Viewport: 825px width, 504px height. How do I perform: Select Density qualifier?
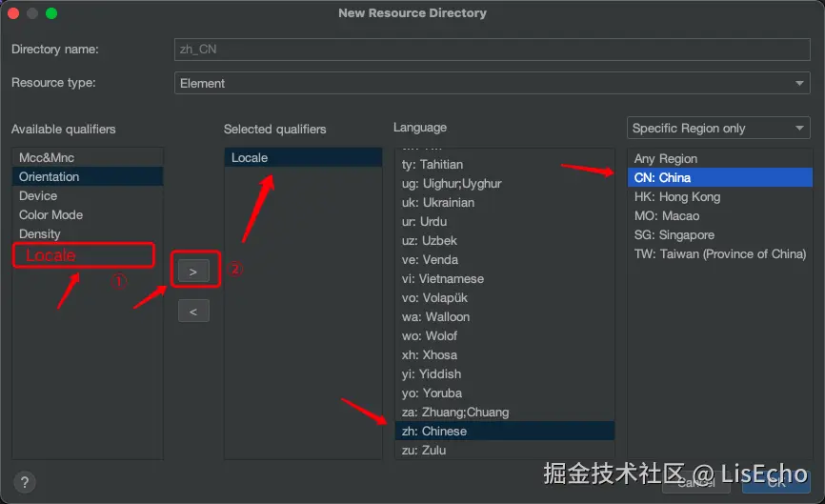tap(88, 233)
